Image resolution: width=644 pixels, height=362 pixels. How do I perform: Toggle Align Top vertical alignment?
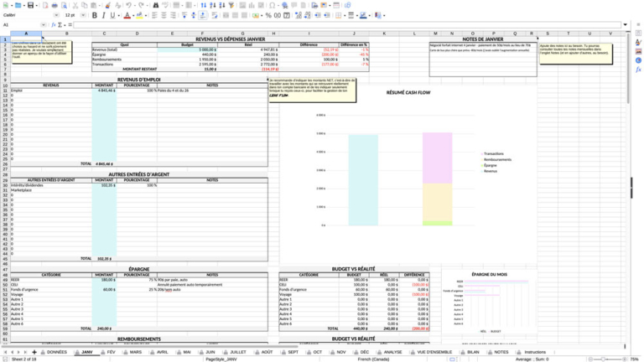[184, 16]
